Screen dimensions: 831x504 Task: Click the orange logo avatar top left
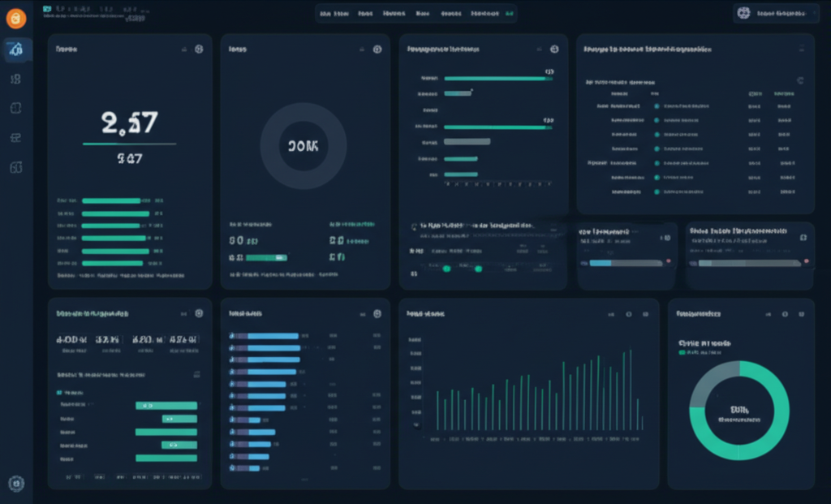click(x=15, y=19)
